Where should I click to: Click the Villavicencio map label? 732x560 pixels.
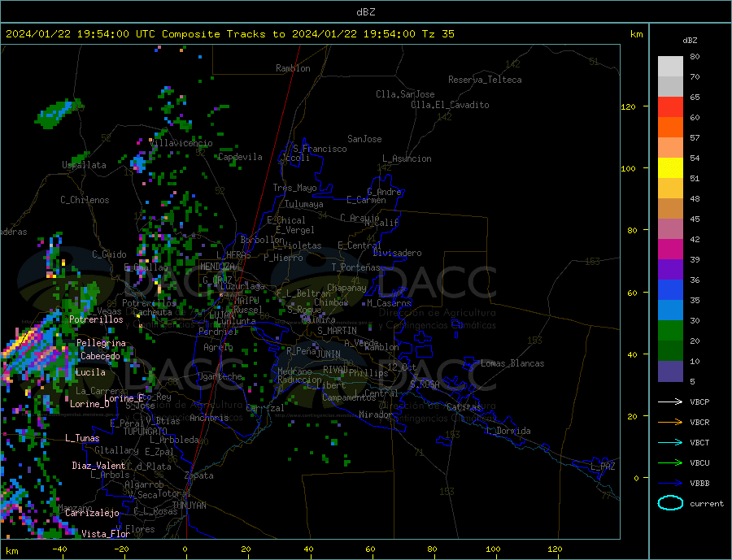pos(181,143)
